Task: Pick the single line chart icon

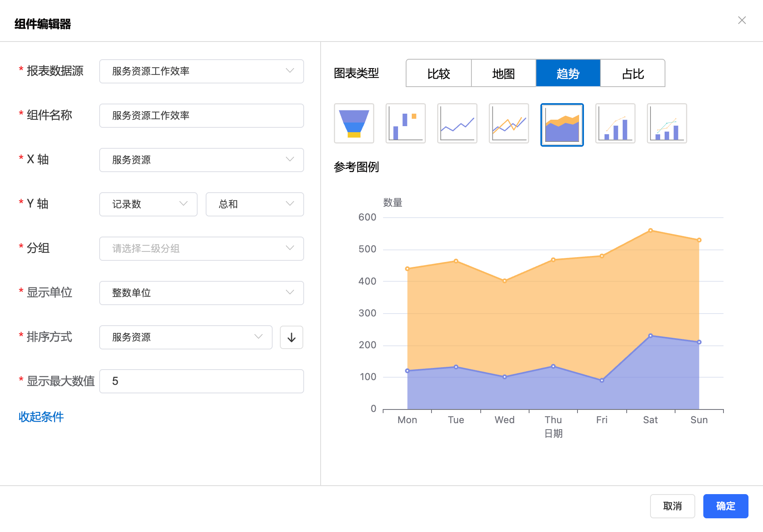Action: point(457,123)
